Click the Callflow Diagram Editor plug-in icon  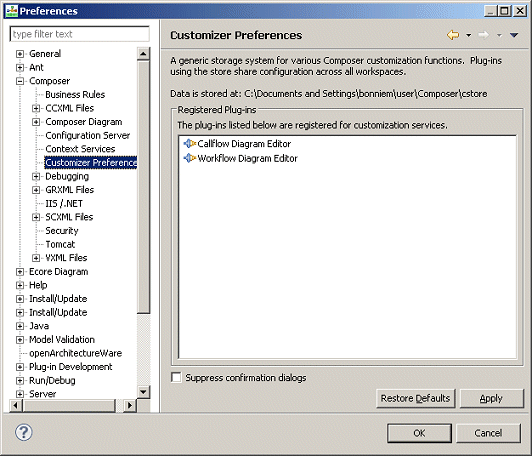click(190, 144)
